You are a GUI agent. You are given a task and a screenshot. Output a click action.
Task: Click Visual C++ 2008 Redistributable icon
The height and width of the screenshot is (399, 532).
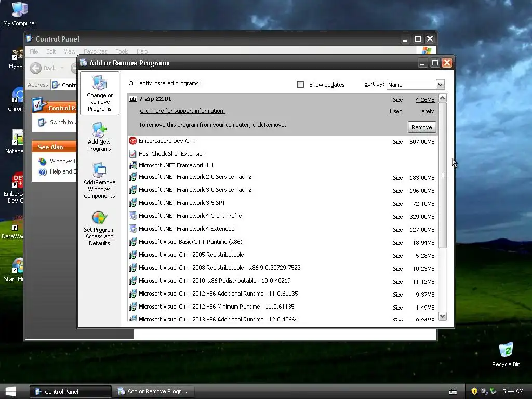133,268
